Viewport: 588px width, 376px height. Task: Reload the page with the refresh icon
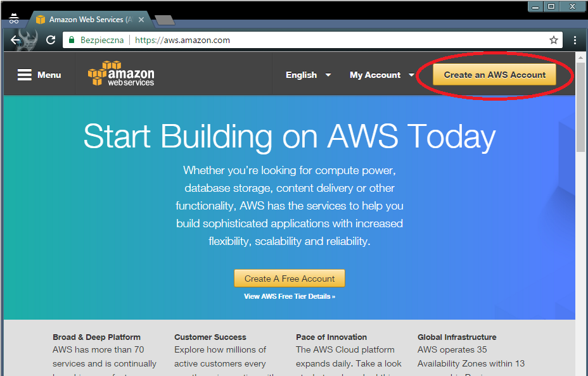pos(51,40)
